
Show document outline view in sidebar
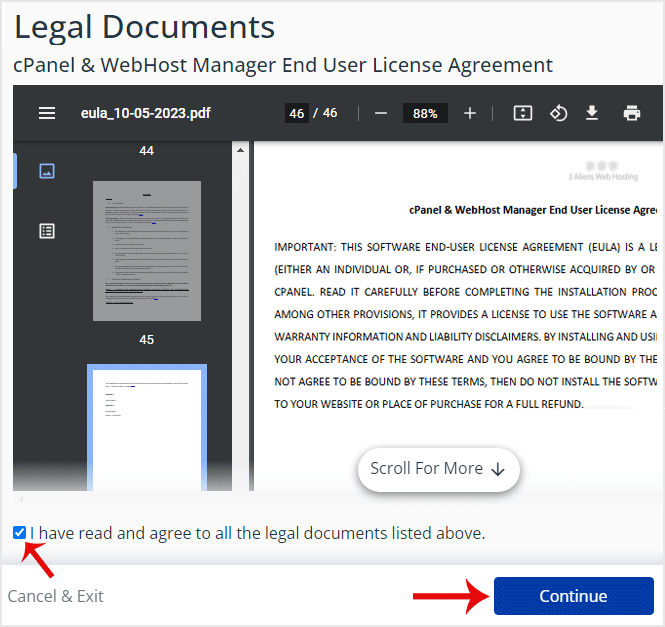[46, 231]
